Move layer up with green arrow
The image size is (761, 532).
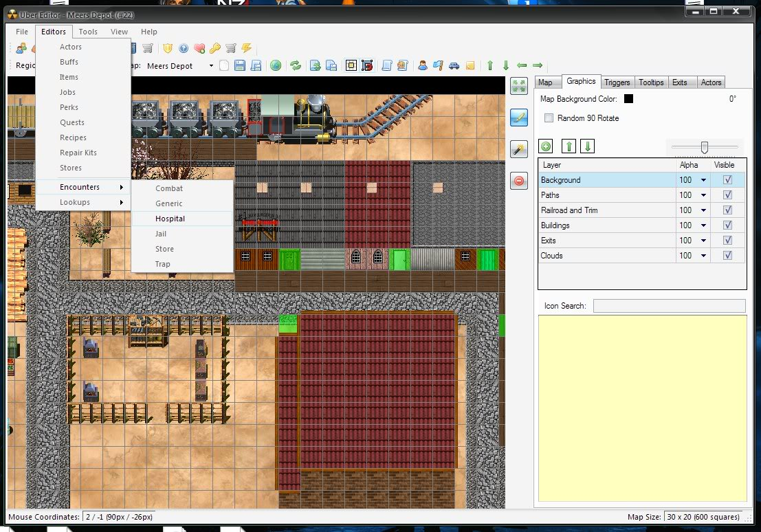pyautogui.click(x=569, y=146)
